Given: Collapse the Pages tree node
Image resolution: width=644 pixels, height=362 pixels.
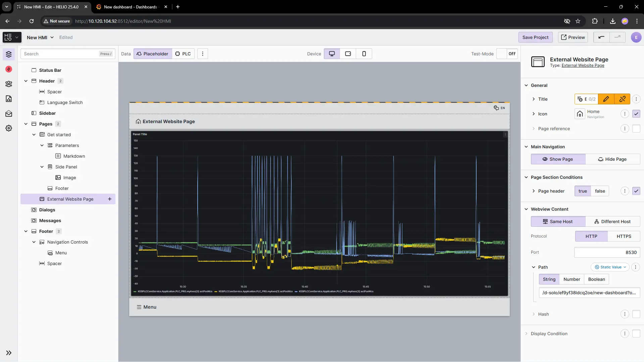Looking at the screenshot, I should (26, 124).
